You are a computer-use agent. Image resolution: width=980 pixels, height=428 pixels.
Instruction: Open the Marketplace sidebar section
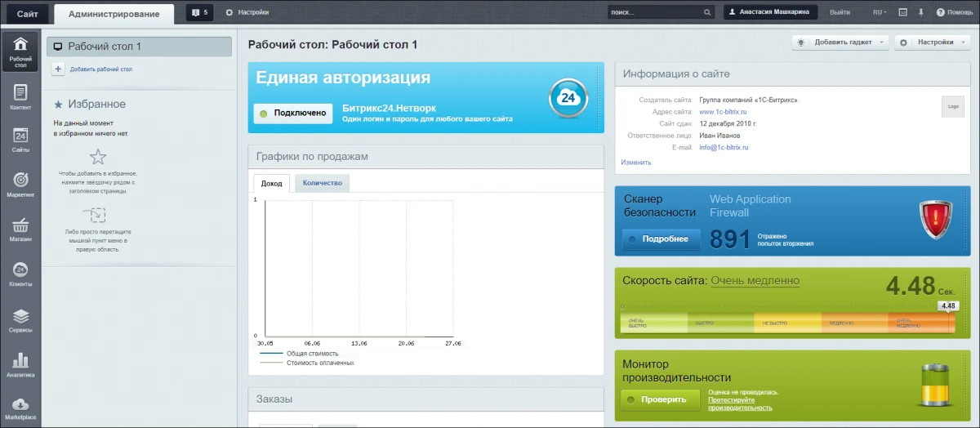(x=20, y=408)
